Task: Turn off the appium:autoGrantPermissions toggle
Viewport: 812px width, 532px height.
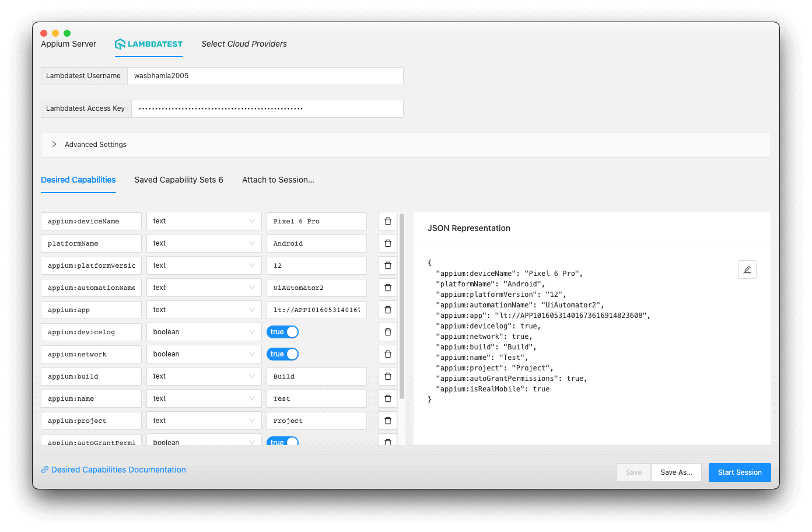Action: (282, 441)
